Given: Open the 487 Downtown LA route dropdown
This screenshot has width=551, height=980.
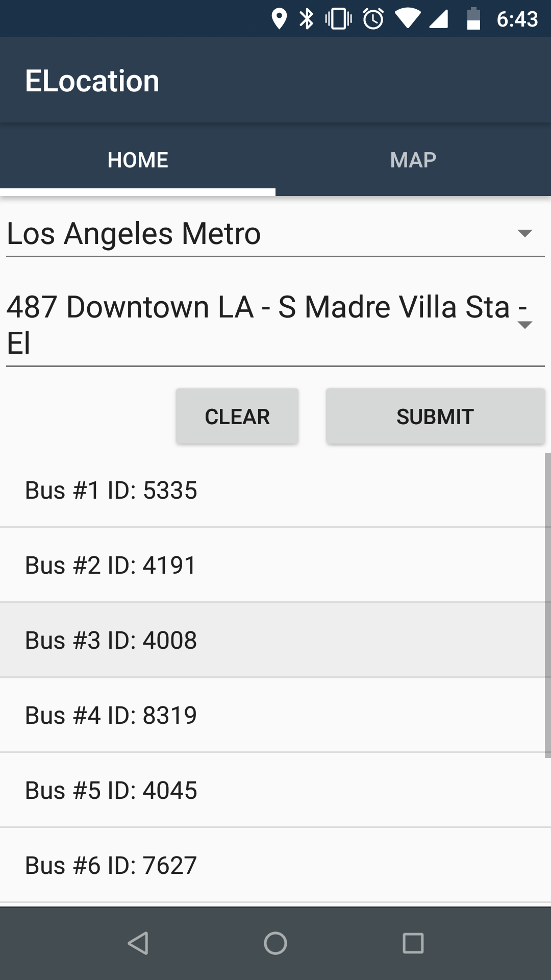Looking at the screenshot, I should pyautogui.click(x=275, y=324).
